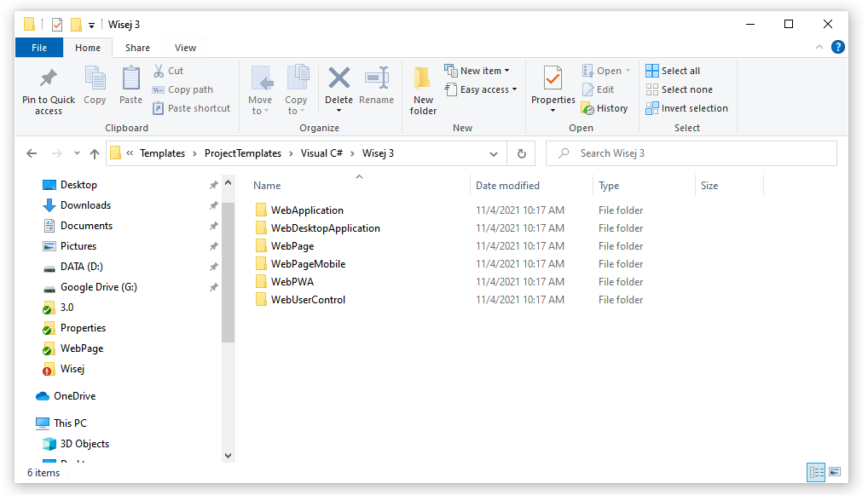Collapse the ribbon with the chevron
The width and height of the screenshot is (868, 495).
pyautogui.click(x=819, y=48)
